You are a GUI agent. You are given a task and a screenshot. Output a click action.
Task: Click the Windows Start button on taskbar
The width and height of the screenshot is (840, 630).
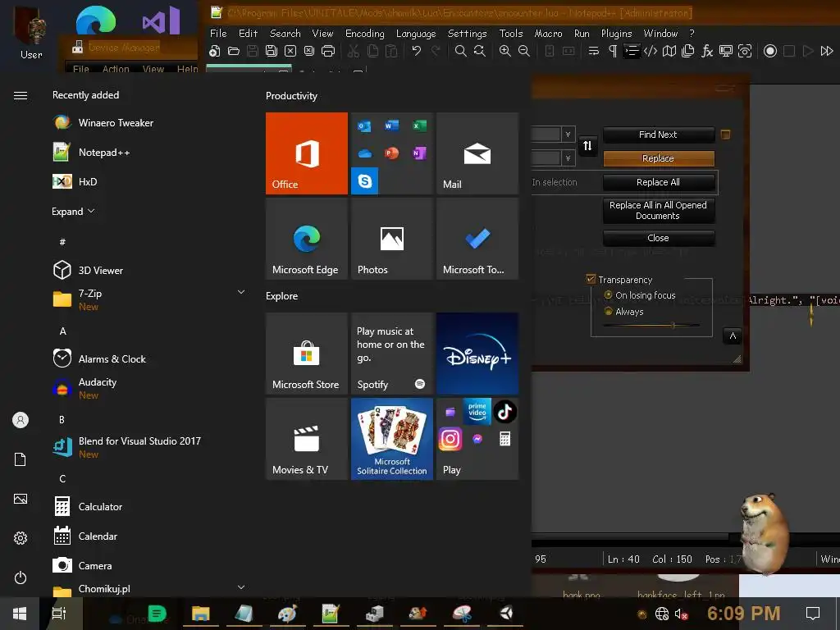[20, 614]
